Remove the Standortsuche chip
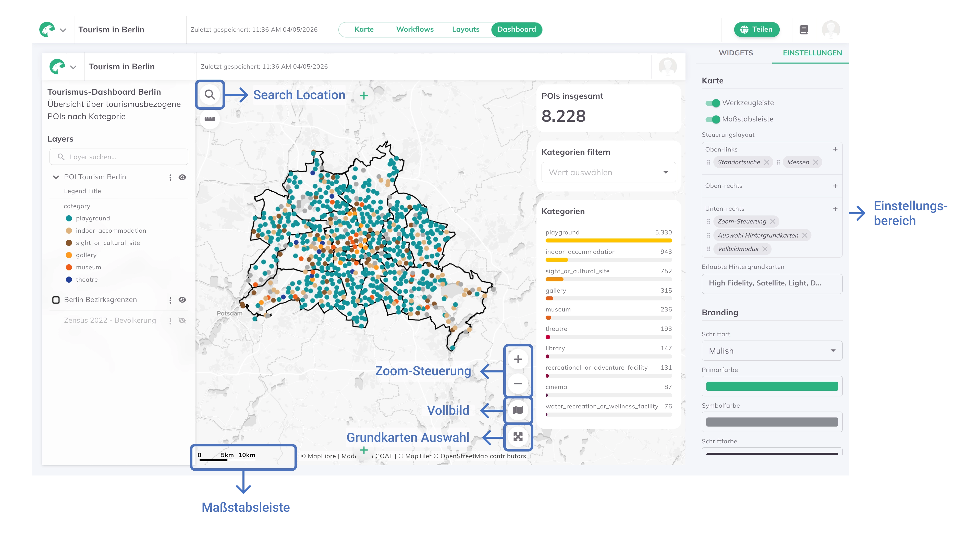The height and width of the screenshot is (551, 980). (x=767, y=162)
